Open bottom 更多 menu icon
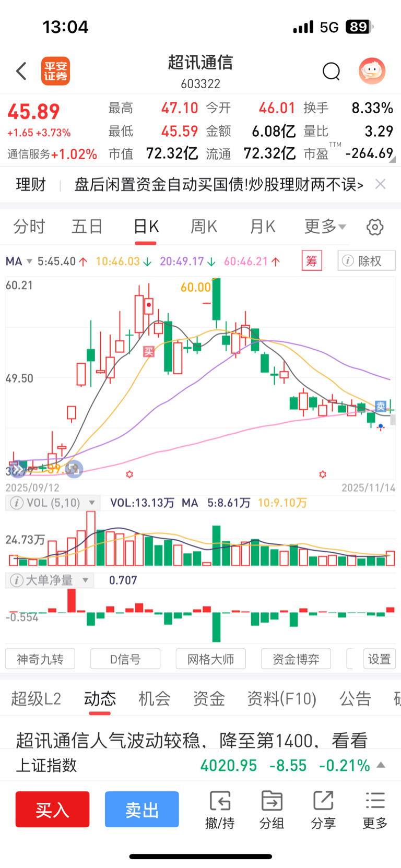Viewport: 401px width, 868px height. coord(375,810)
